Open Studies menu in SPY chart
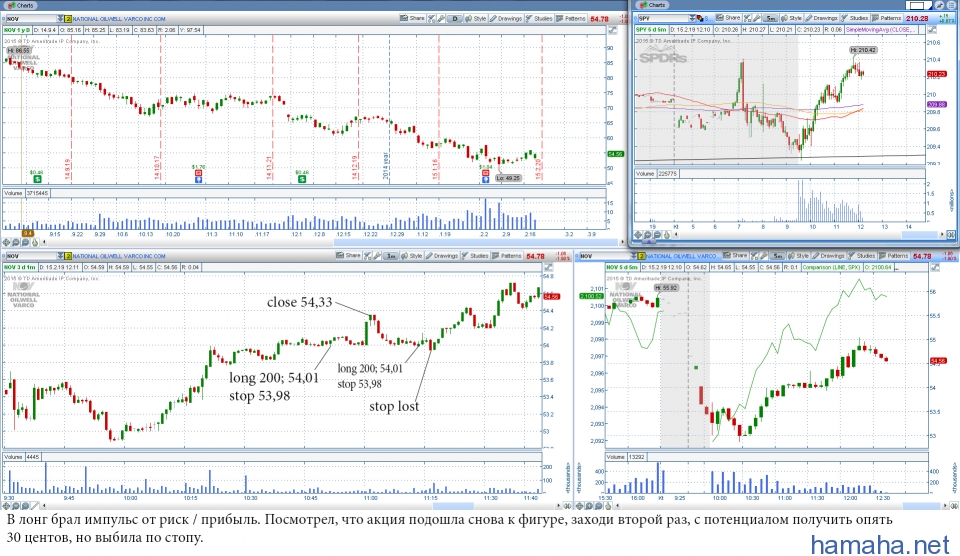Image resolution: width=960 pixels, height=556 pixels. (x=855, y=18)
